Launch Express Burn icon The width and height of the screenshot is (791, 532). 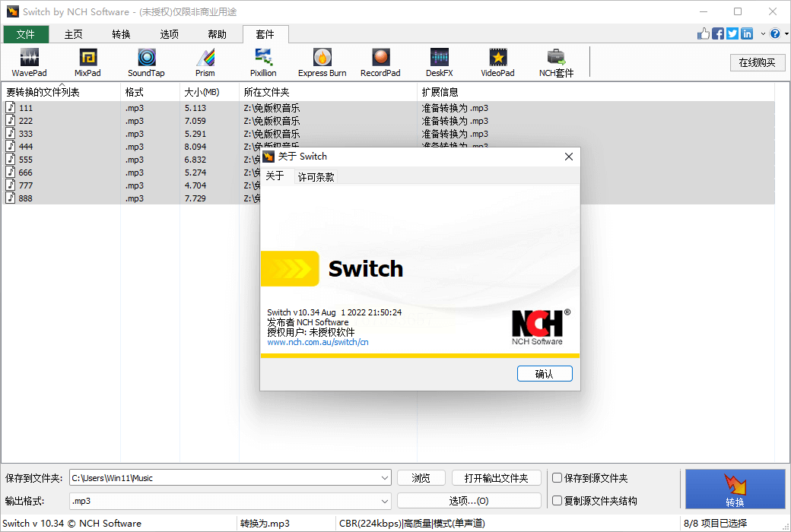(x=322, y=62)
